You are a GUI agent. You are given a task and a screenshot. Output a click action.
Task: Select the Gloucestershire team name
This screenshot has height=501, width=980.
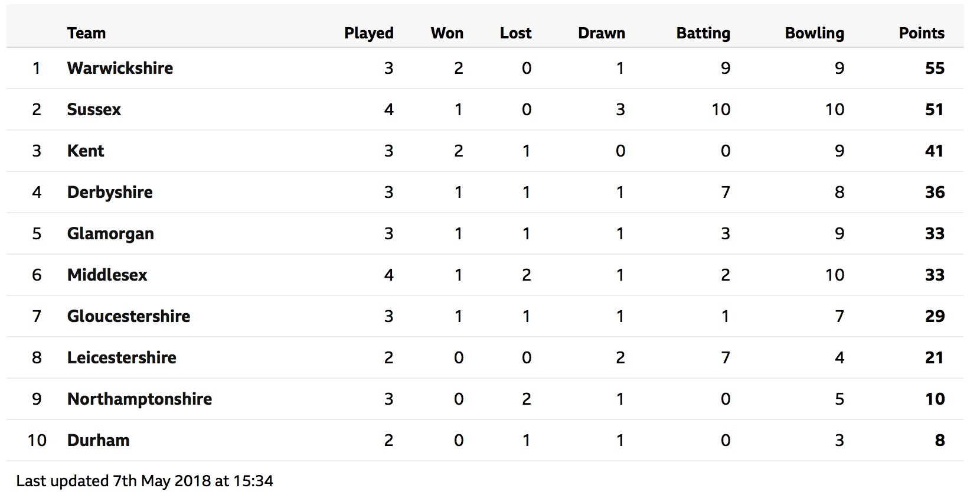coord(129,316)
